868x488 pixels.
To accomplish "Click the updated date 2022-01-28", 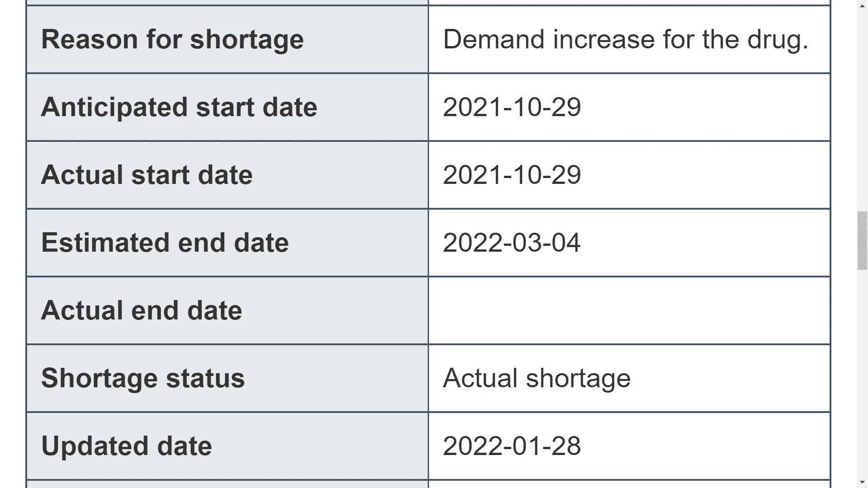I will [512, 446].
